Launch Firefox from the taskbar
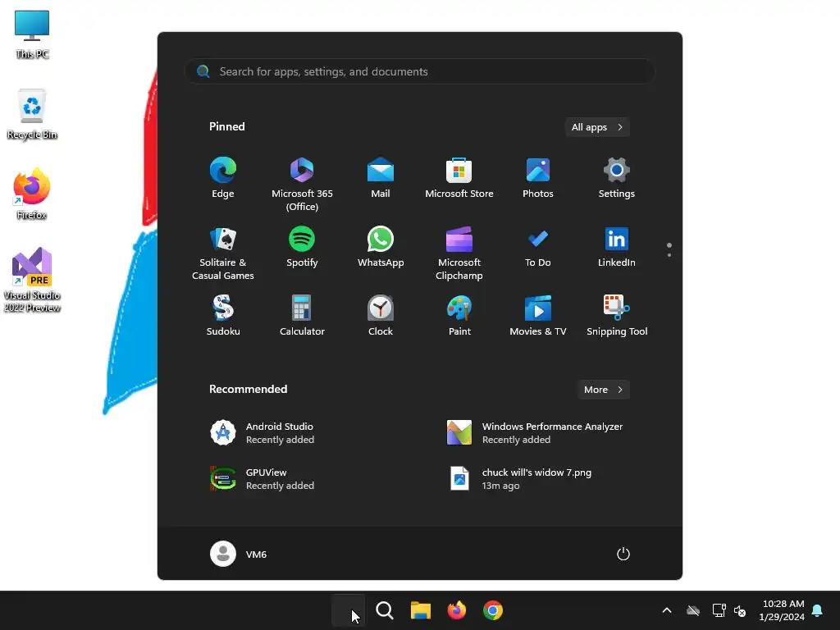 click(456, 610)
